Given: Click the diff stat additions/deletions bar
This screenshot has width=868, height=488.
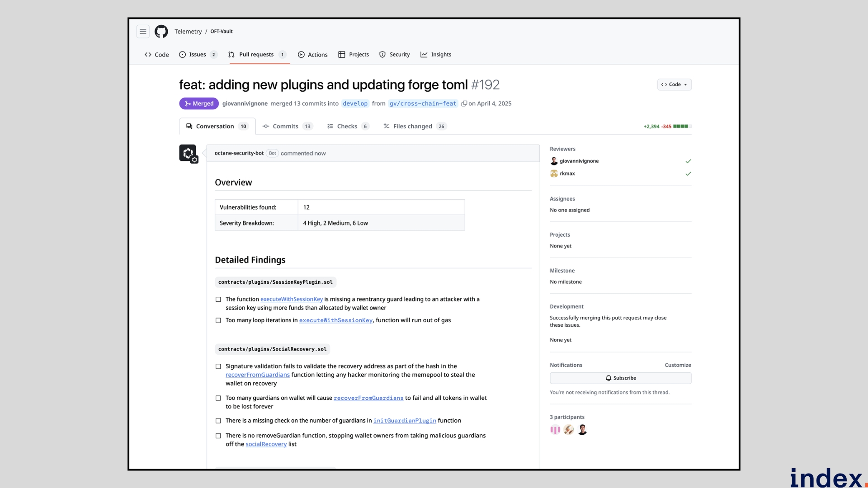Looking at the screenshot, I should click(682, 127).
